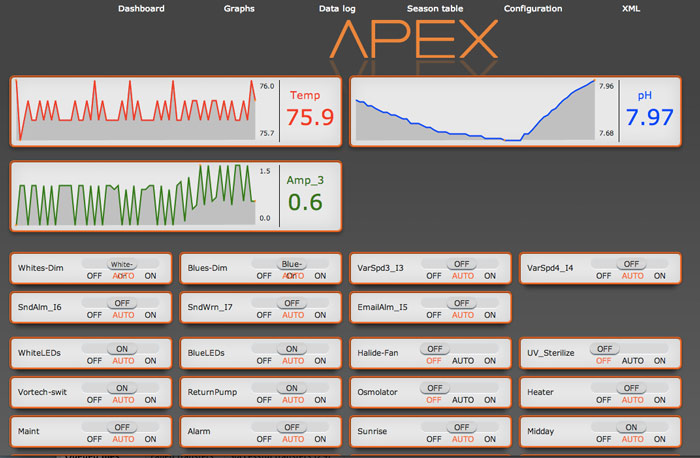
Task: Set Blues-Dim outlet to OFF
Action: click(264, 276)
